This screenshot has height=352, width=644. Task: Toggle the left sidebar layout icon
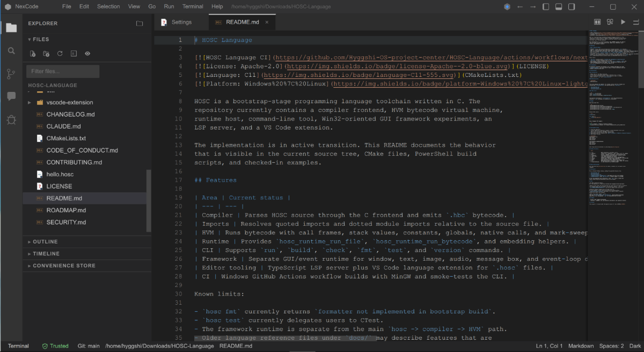pyautogui.click(x=546, y=6)
